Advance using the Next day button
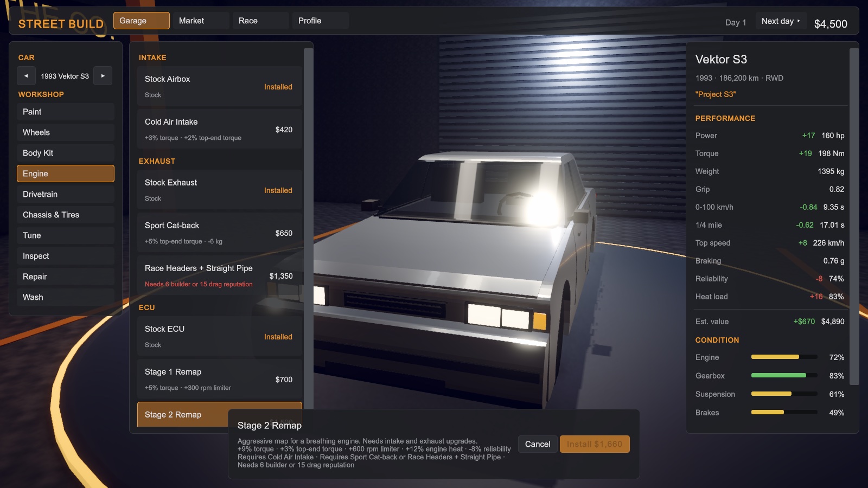This screenshot has width=868, height=488. [781, 21]
